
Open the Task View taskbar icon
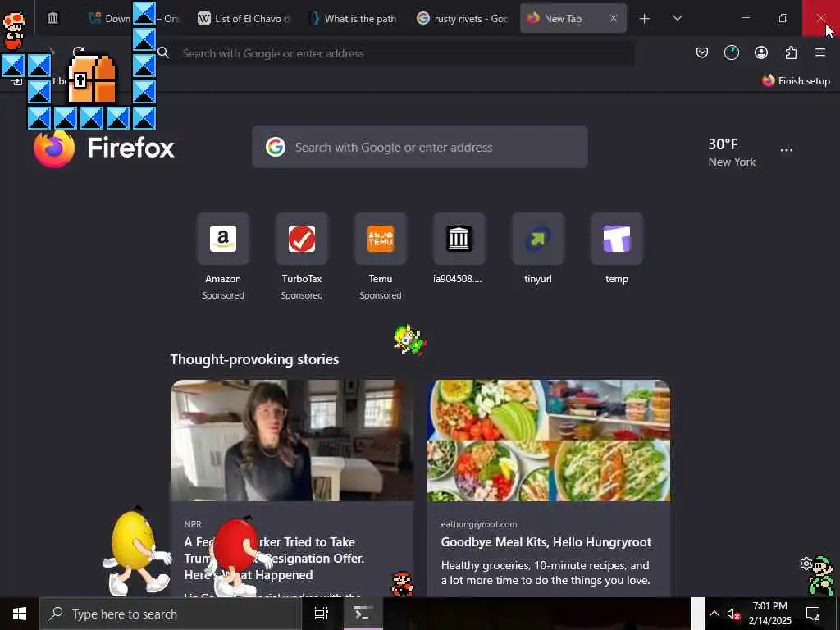(321, 614)
